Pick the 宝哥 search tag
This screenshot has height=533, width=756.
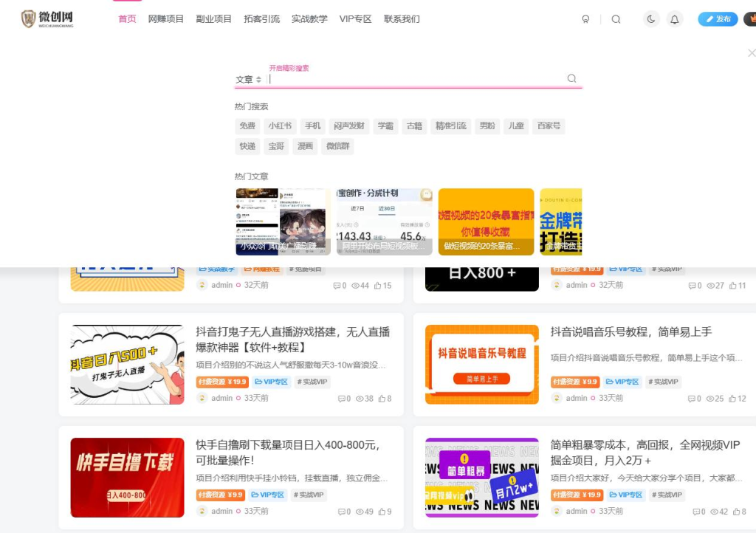pyautogui.click(x=276, y=146)
